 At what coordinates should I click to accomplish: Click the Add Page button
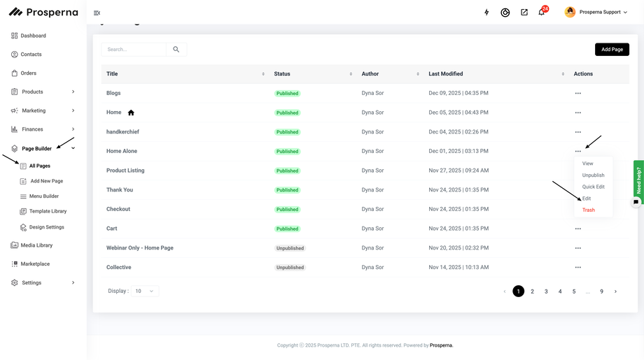pos(612,50)
